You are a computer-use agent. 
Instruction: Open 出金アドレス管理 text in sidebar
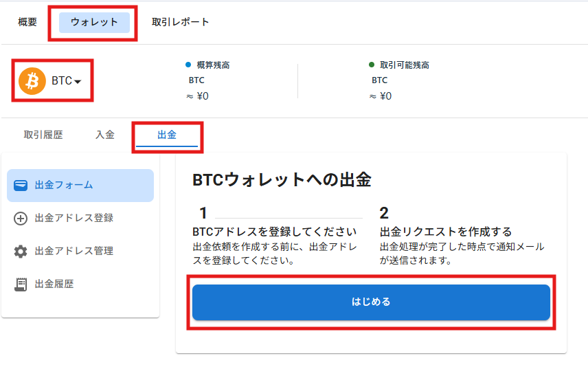coord(74,251)
